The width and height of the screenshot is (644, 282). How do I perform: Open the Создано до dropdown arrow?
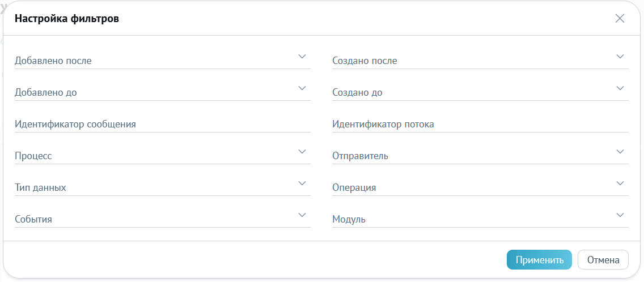(x=620, y=88)
